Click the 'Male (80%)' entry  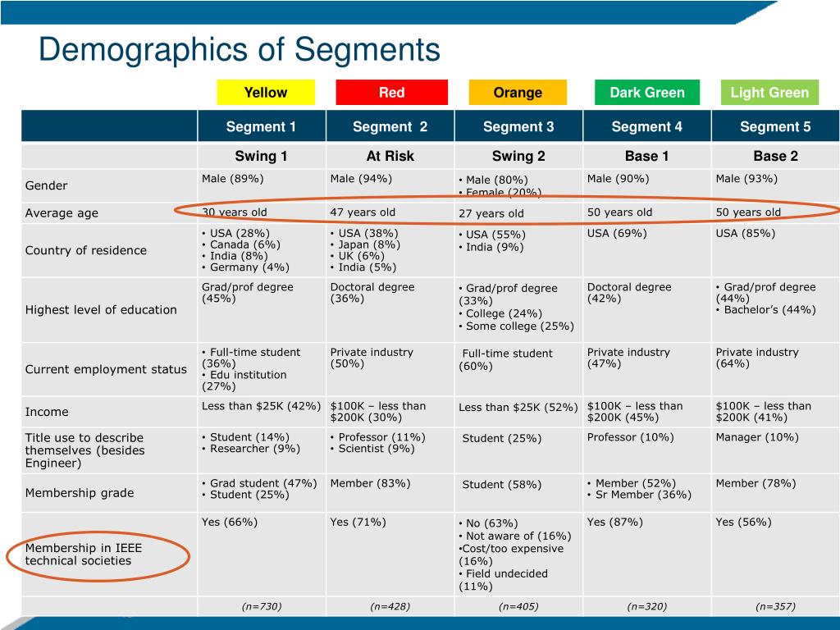tap(493, 180)
